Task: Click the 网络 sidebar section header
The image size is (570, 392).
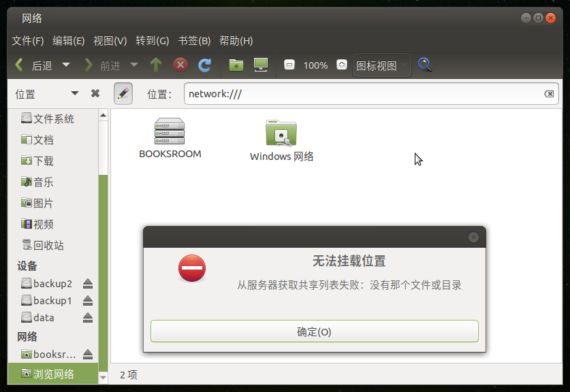Action: (27, 336)
